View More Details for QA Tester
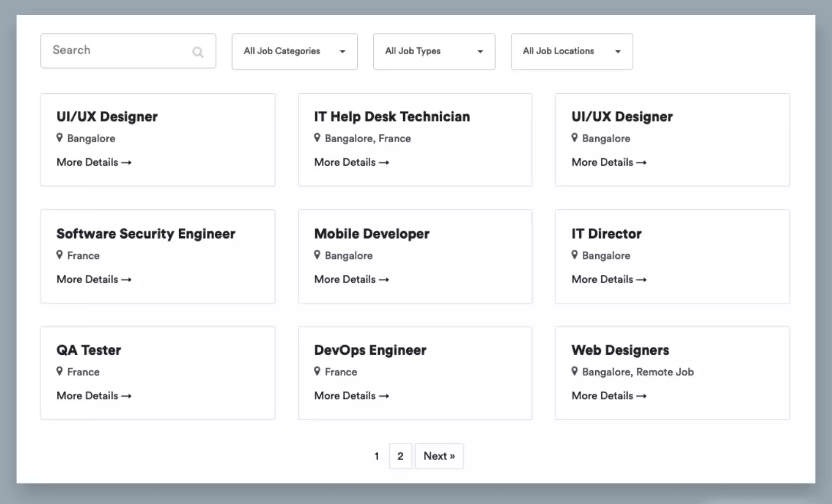 coord(94,395)
